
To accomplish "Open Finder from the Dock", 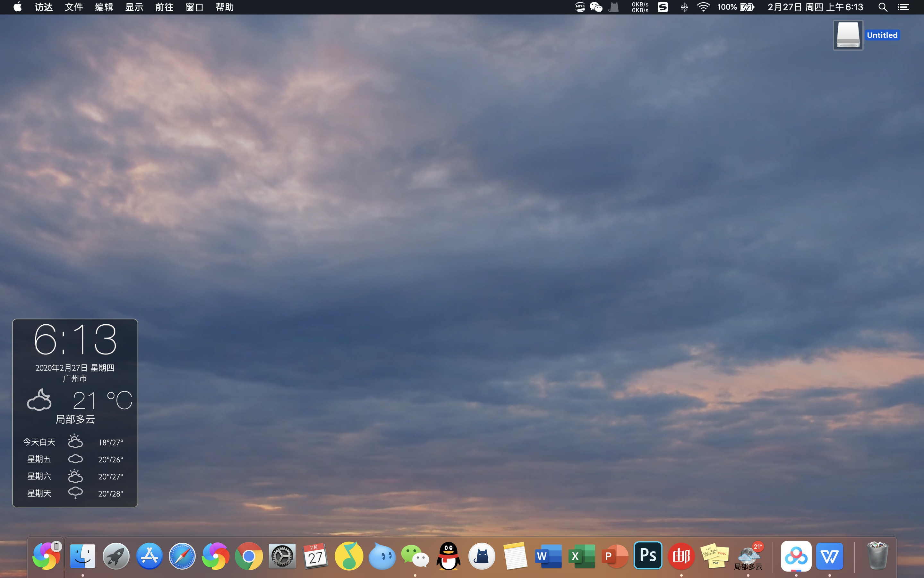I will (82, 556).
